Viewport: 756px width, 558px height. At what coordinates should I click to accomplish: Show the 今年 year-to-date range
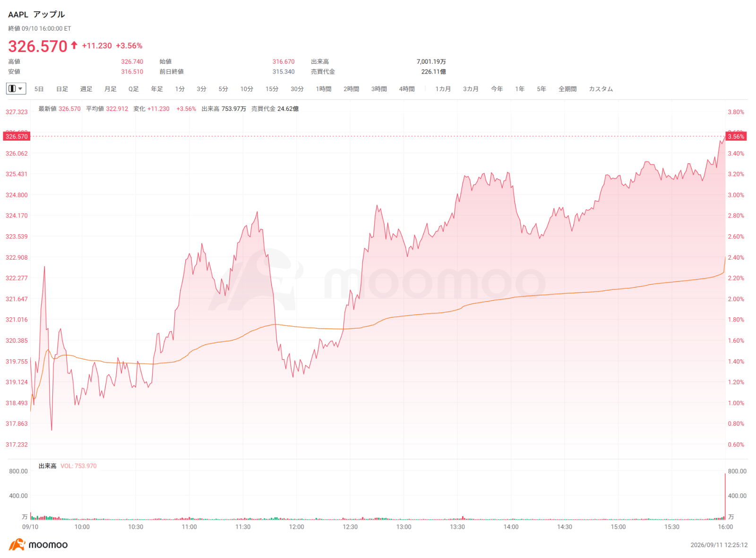497,89
